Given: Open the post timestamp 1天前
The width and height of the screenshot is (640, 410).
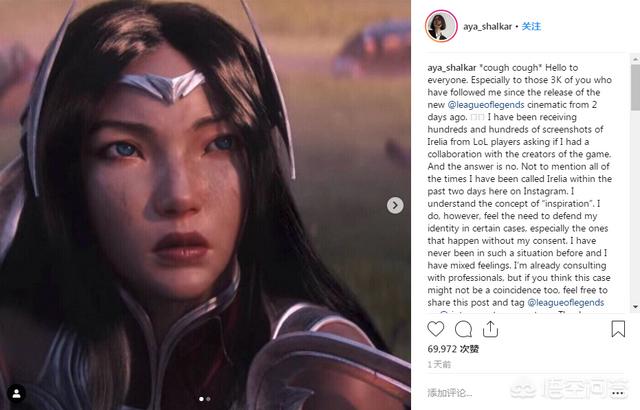Looking at the screenshot, I should (x=439, y=365).
